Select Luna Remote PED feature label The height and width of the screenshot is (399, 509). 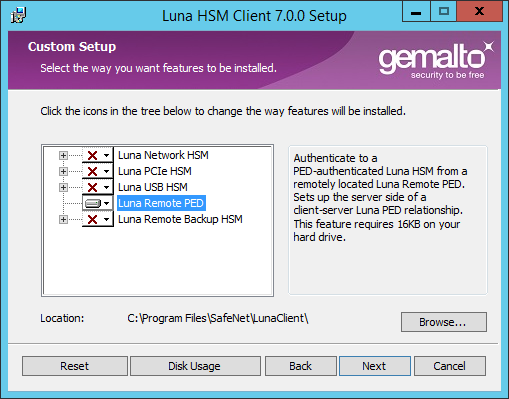tap(161, 203)
